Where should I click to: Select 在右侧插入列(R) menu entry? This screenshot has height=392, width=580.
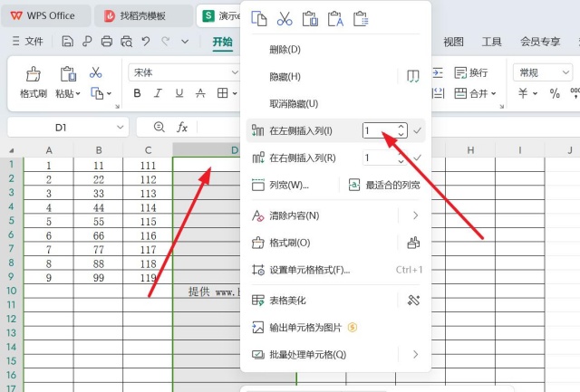(x=303, y=158)
